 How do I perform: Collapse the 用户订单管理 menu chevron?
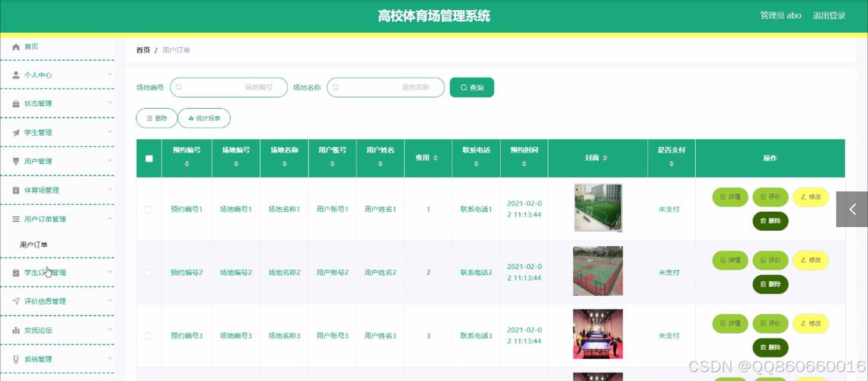[x=110, y=219]
